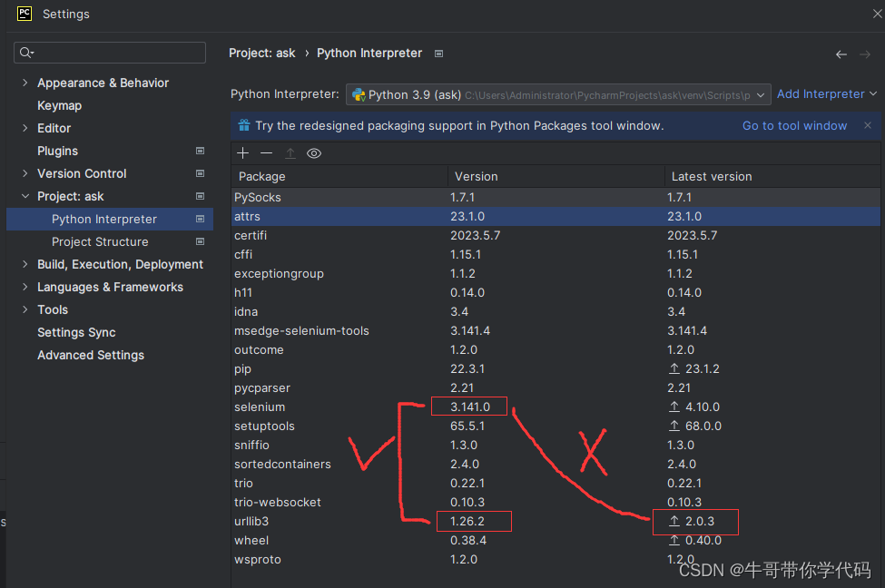Viewport: 885px width, 588px height.
Task: Add a new package using the plus icon
Action: point(242,152)
